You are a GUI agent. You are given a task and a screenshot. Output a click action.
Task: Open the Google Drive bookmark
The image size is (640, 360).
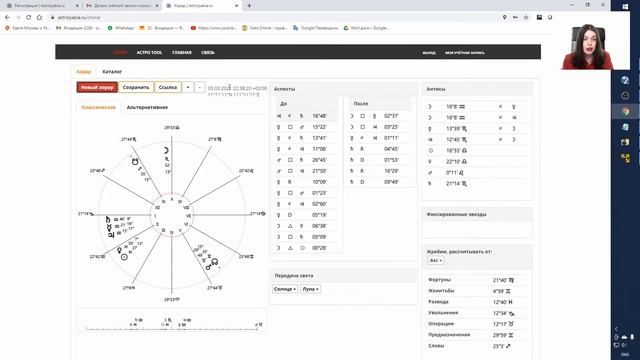pyautogui.click(x=366, y=28)
